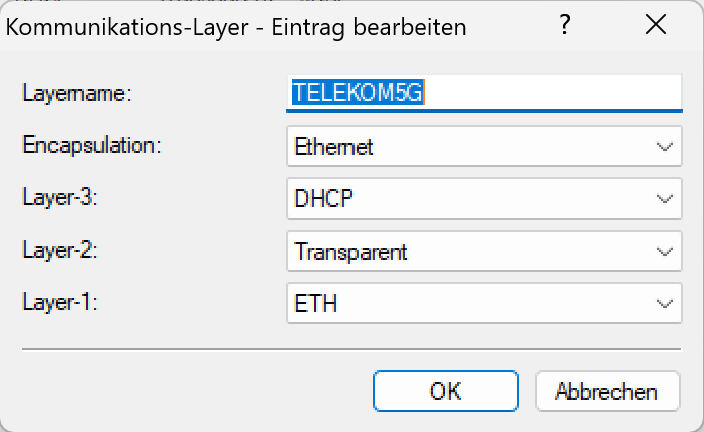
Task: Click the dialog title bar text
Action: coord(236,27)
